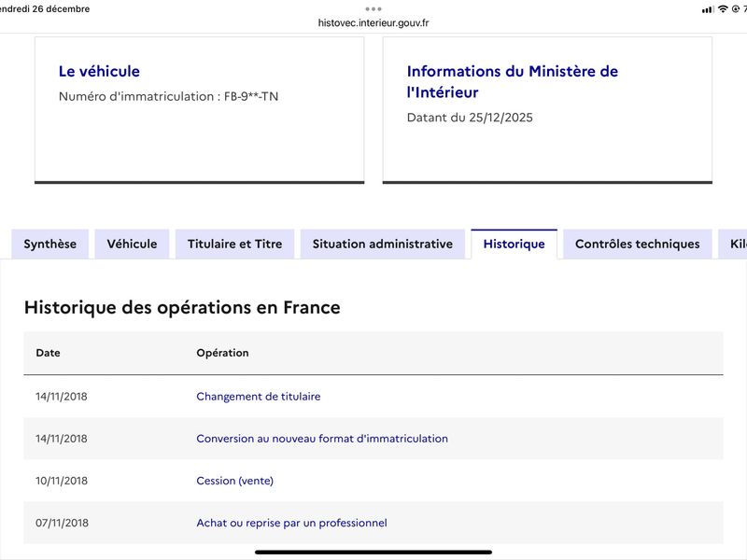This screenshot has width=747, height=560.
Task: Select the Historique tab
Action: click(x=514, y=244)
